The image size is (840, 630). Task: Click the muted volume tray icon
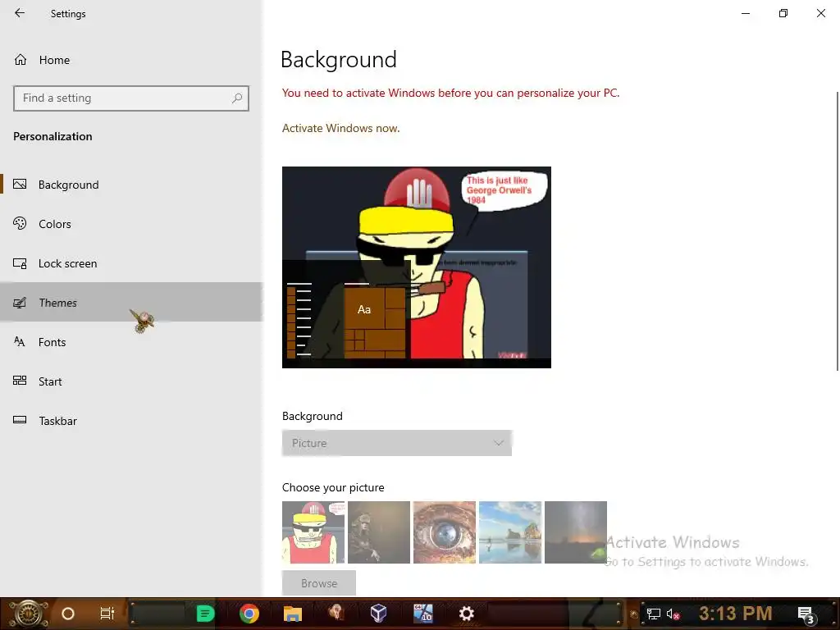coord(673,614)
